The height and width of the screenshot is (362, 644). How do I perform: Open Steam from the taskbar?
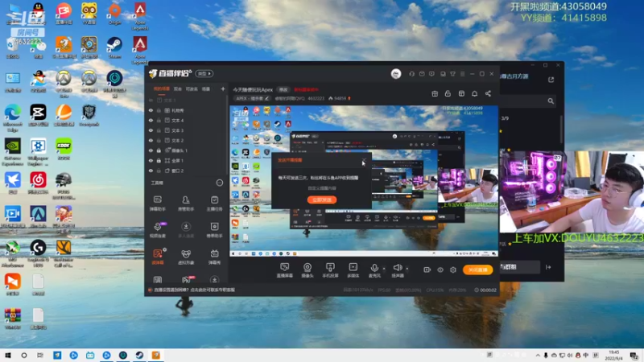coord(139,356)
